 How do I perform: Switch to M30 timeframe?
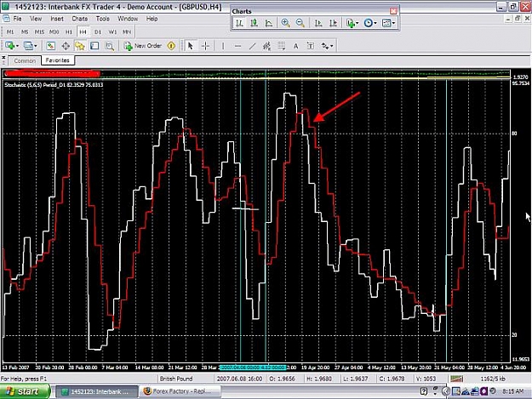tap(54, 31)
